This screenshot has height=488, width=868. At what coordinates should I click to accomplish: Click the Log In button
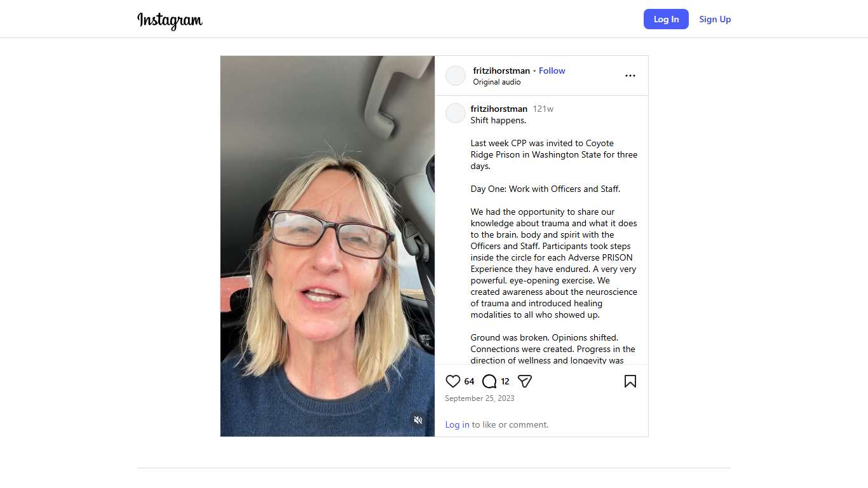666,19
